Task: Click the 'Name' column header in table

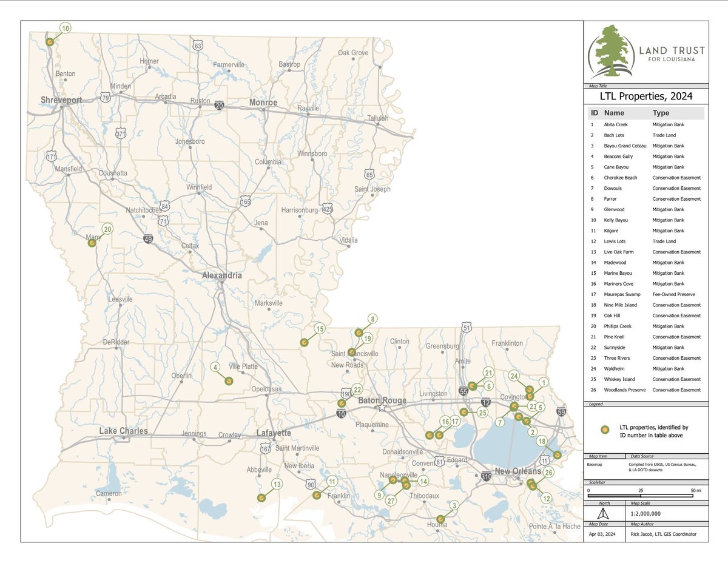Action: (614, 113)
